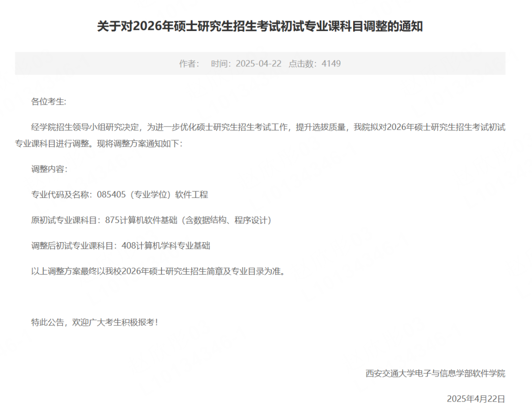532x410 pixels.
Task: Click the paragraph line starting 经学院招生领导小组研究决定
Action: [x=268, y=127]
